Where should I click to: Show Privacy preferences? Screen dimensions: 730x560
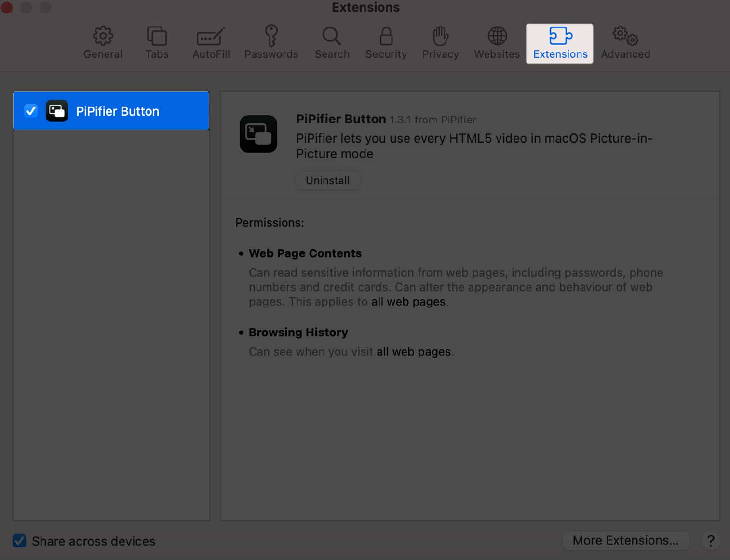click(440, 43)
